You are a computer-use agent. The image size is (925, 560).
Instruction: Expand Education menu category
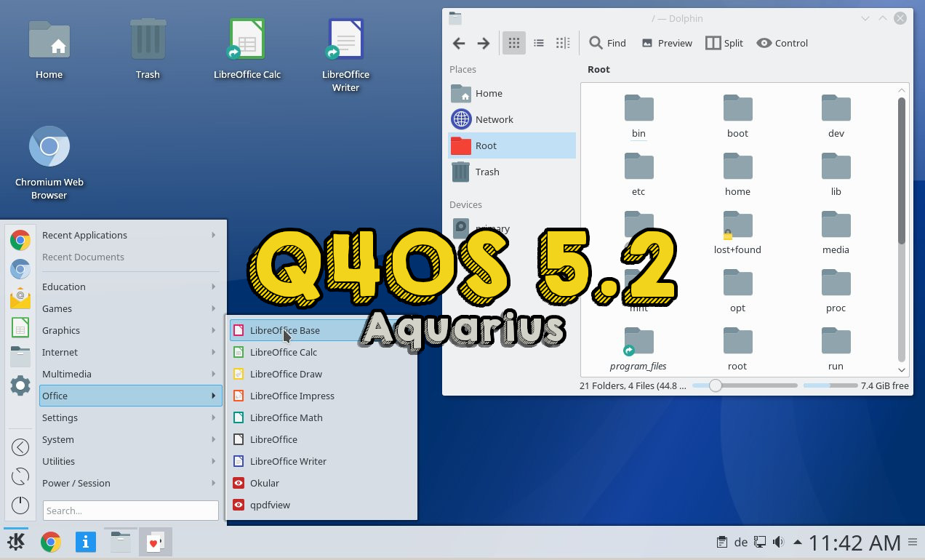pyautogui.click(x=129, y=287)
